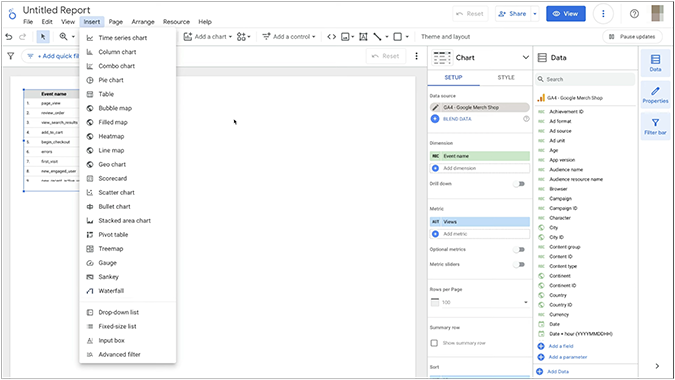Open the Filter bar sidebar icon
Screen dimensions: 675x380
pyautogui.click(x=655, y=126)
